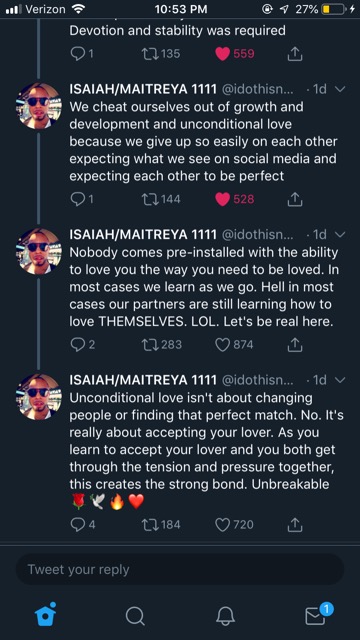Unlike the tweet showing 528 likes
Viewport: 360px width, 640px height.
(222, 199)
